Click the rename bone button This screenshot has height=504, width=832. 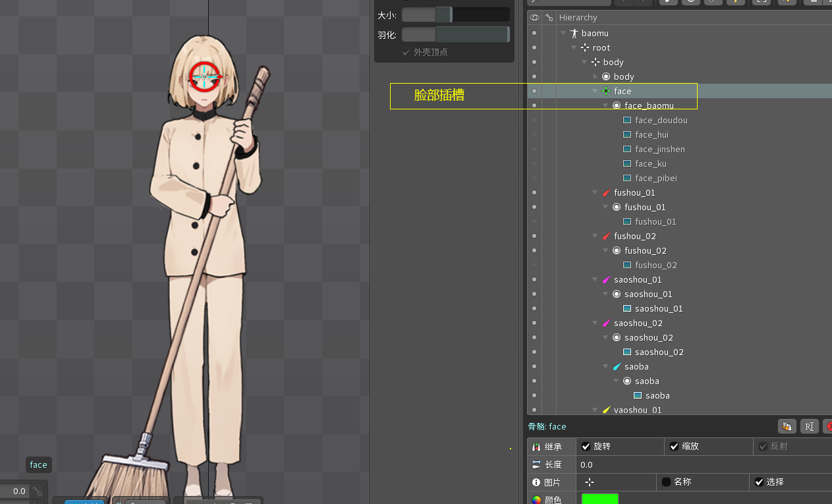809,426
